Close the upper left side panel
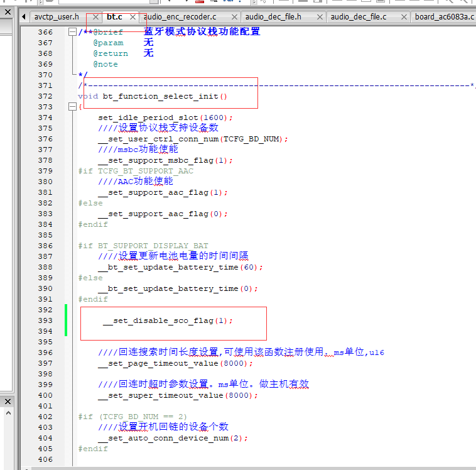 [8, 12]
